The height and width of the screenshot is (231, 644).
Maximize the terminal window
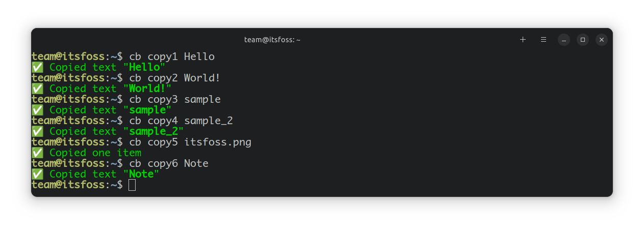click(583, 40)
